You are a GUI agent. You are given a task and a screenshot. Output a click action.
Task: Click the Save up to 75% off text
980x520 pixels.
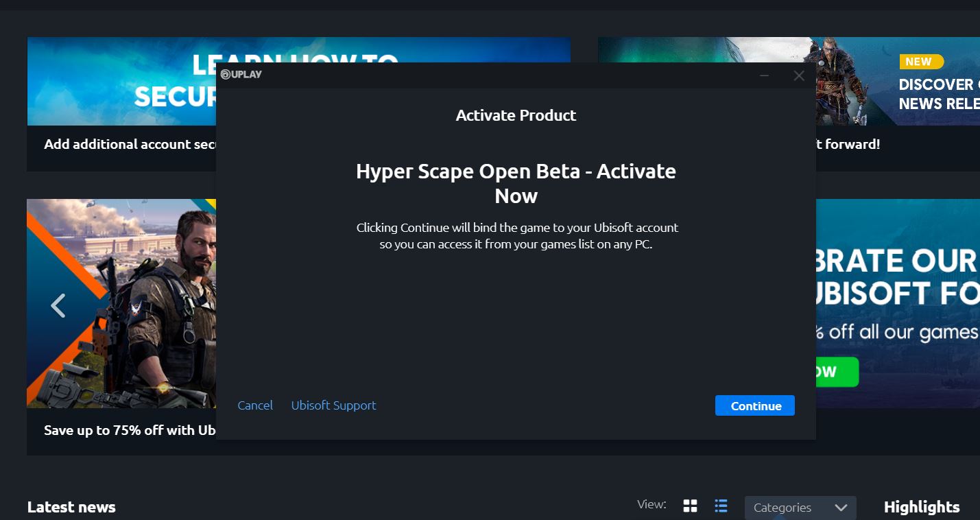pyautogui.click(x=129, y=430)
